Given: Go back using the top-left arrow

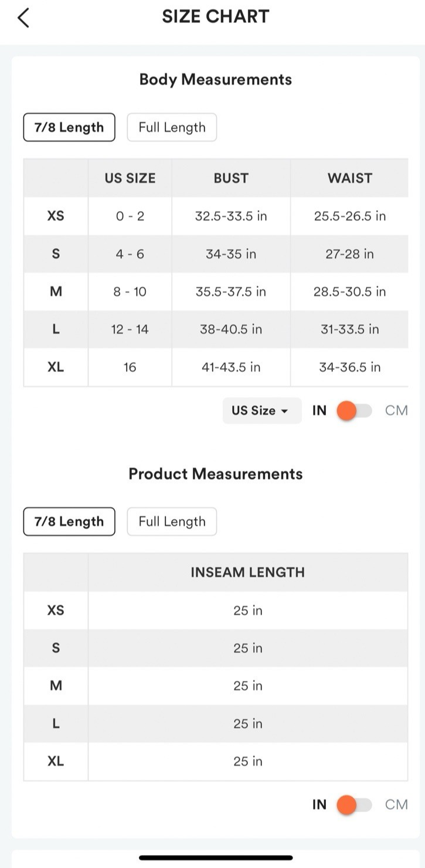Looking at the screenshot, I should pos(23,18).
